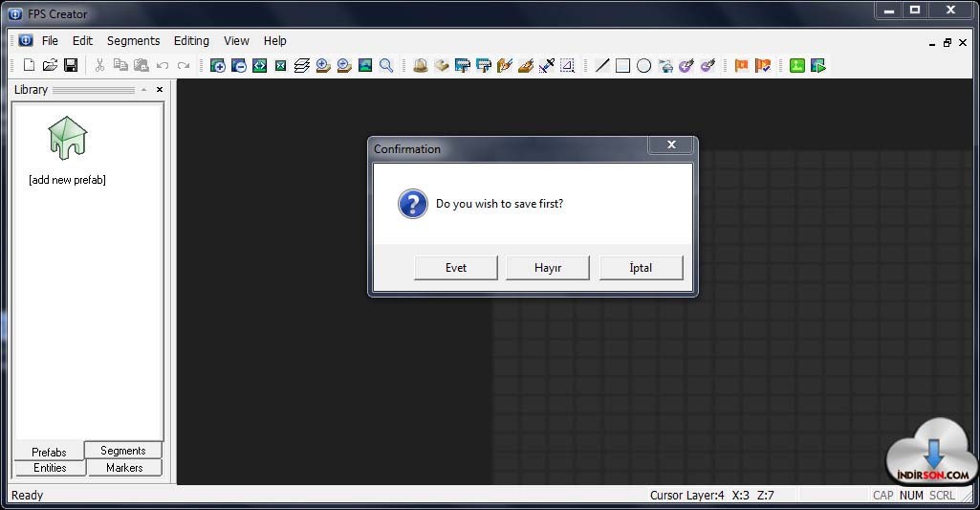Open the Edit menu
This screenshot has width=980, height=510.
pos(82,41)
